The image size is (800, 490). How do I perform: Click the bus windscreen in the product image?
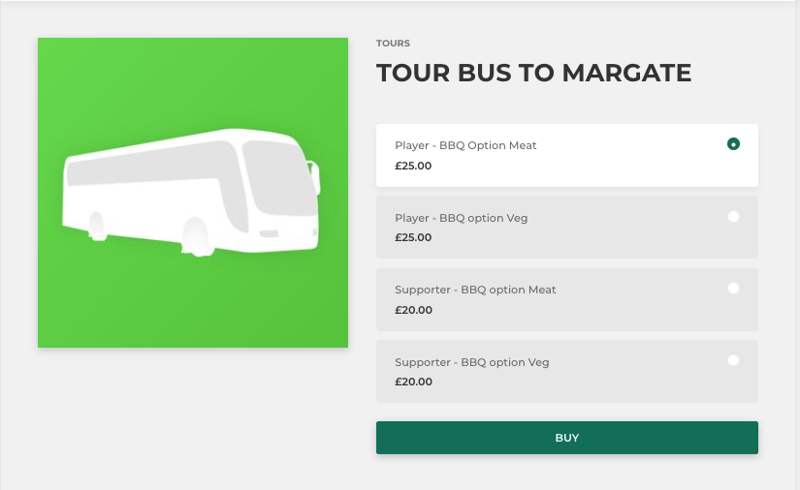pos(278,176)
